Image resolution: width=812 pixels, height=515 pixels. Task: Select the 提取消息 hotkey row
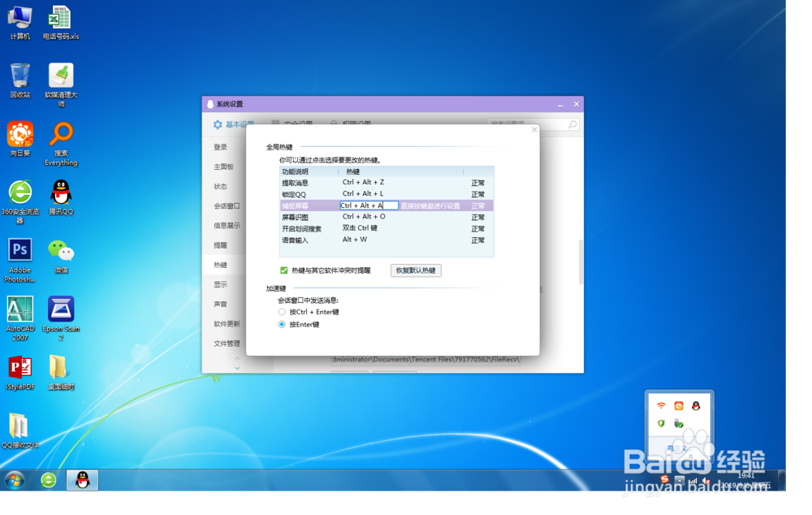pyautogui.click(x=387, y=183)
